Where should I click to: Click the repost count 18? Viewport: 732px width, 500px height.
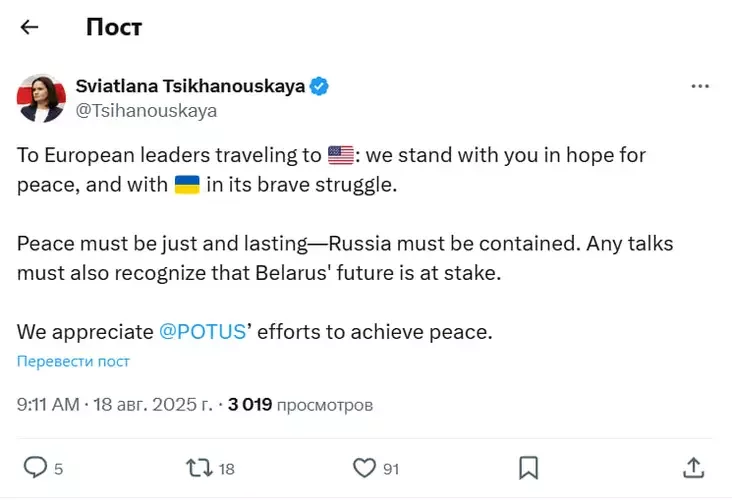tap(226, 468)
